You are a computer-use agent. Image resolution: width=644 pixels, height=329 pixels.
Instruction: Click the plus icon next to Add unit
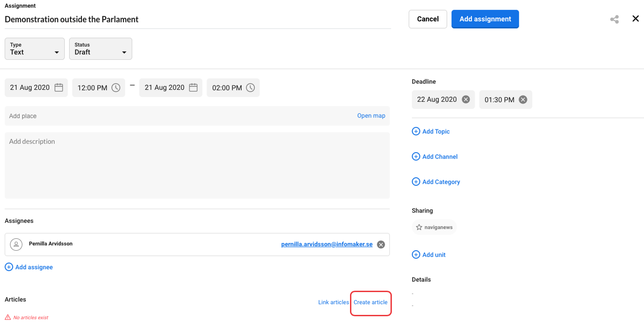(416, 254)
